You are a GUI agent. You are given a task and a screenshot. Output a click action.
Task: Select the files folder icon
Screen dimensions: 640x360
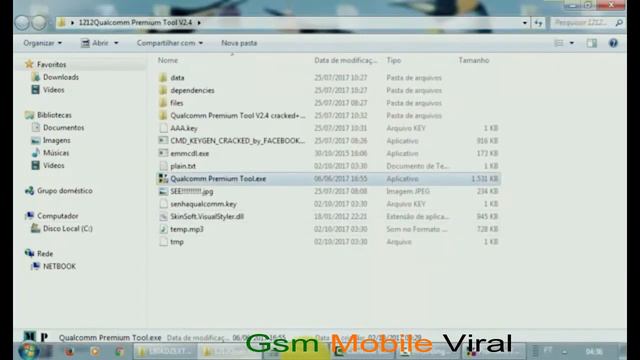[x=163, y=103]
